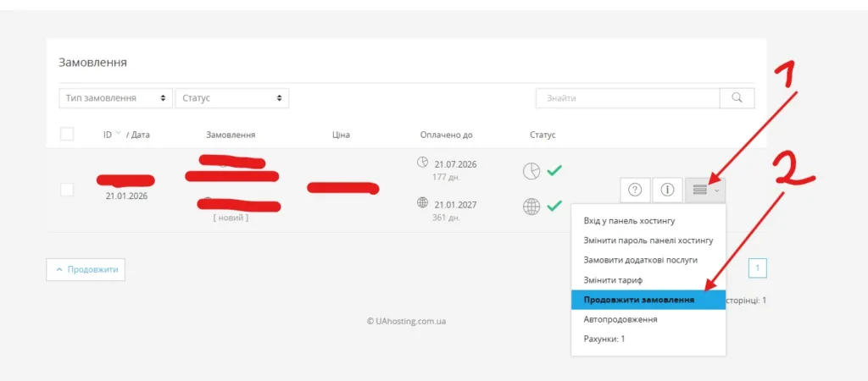Click the domain globe status icon

click(531, 206)
